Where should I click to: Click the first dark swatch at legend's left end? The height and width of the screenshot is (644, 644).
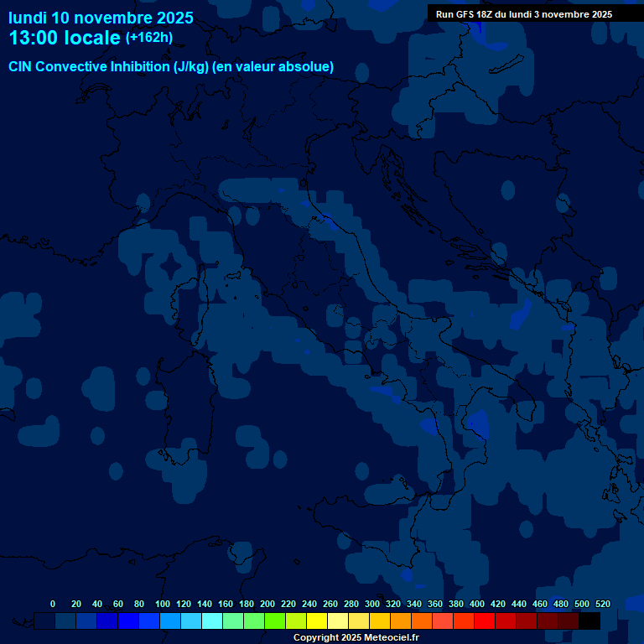tap(44, 621)
